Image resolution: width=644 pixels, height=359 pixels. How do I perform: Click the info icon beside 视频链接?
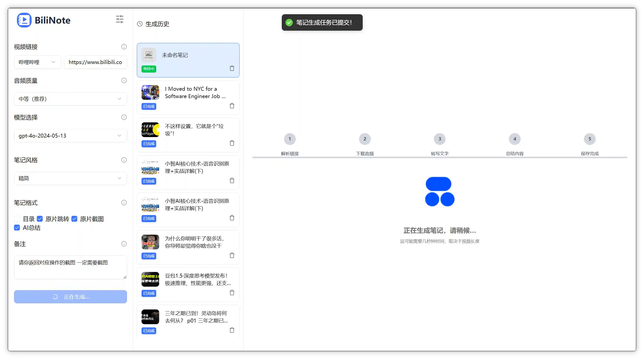124,47
